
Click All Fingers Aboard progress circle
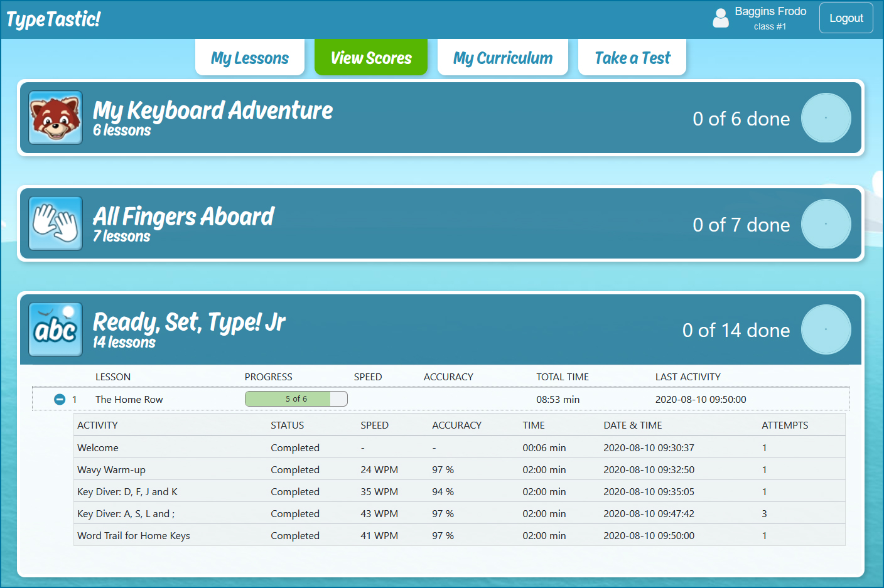(x=826, y=224)
